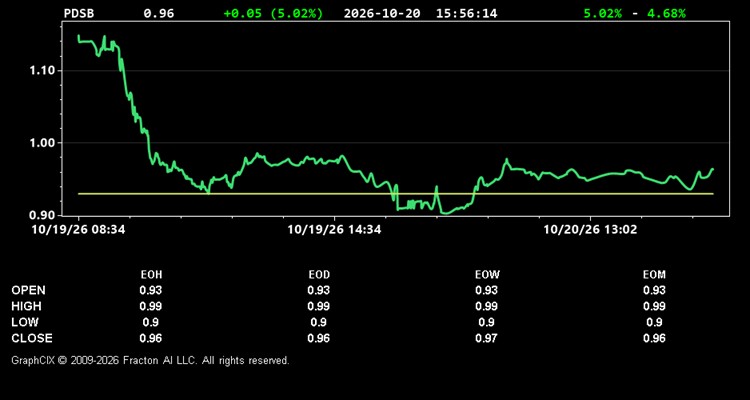Click the 15:56:14 timestamp

coord(466,13)
